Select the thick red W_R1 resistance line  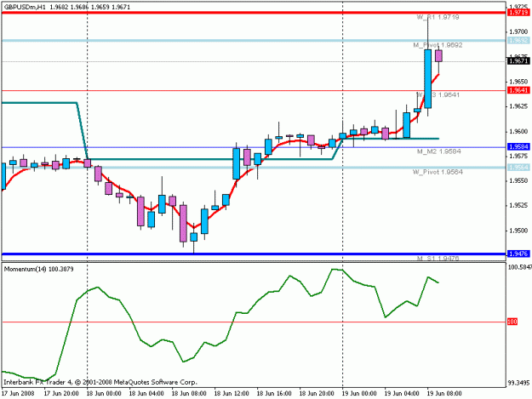[x=254, y=13]
